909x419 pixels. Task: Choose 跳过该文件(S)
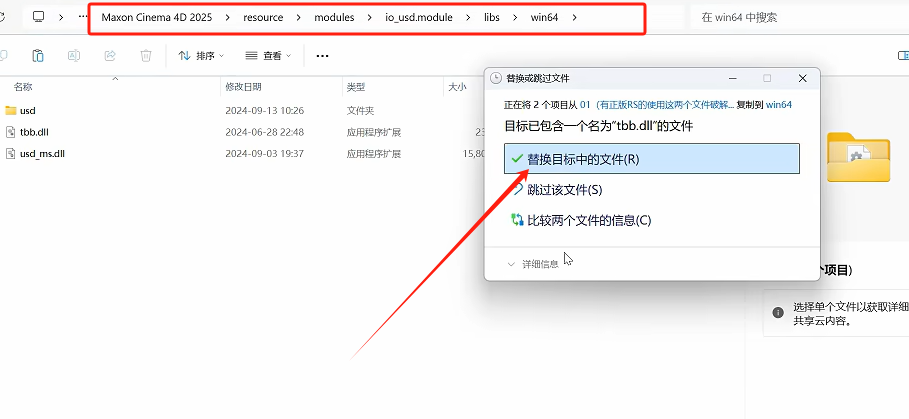(x=564, y=189)
